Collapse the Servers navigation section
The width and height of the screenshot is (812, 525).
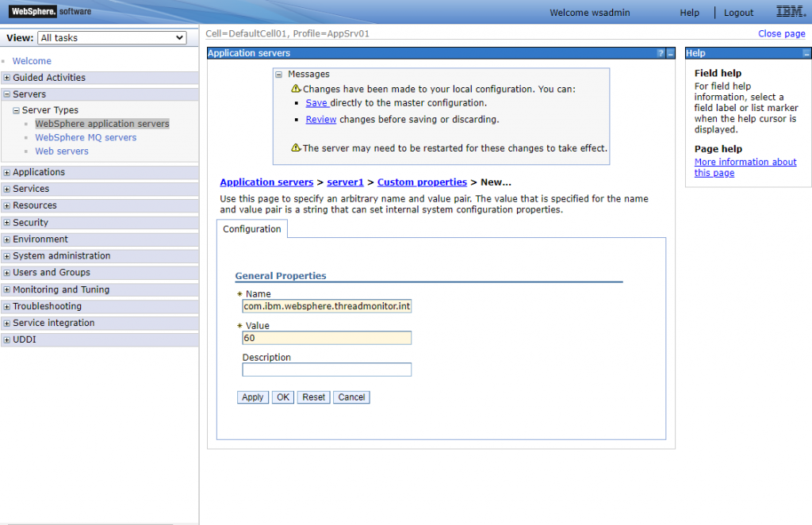click(x=6, y=94)
